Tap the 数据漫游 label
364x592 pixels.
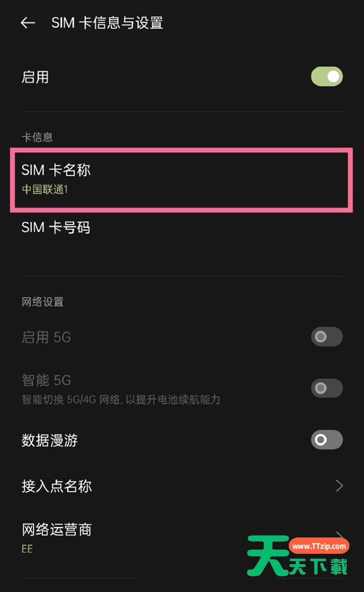(50, 440)
